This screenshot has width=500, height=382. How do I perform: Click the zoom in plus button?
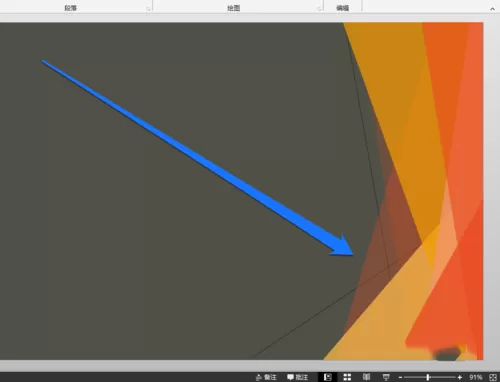(x=460, y=377)
